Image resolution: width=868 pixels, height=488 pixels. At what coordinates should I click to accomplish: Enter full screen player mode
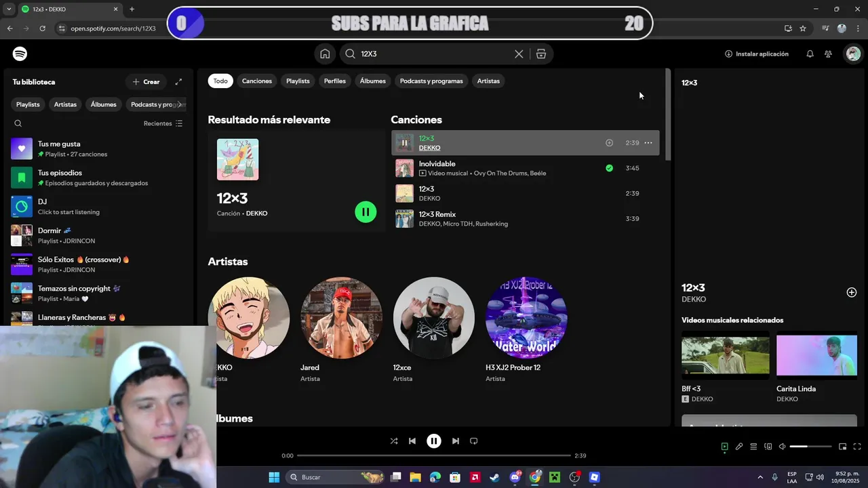(857, 447)
